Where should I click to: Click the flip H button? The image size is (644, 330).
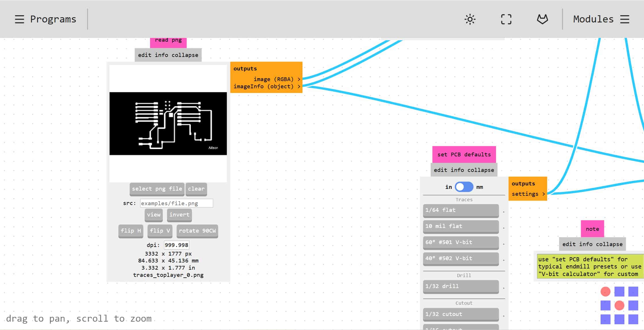131,231
